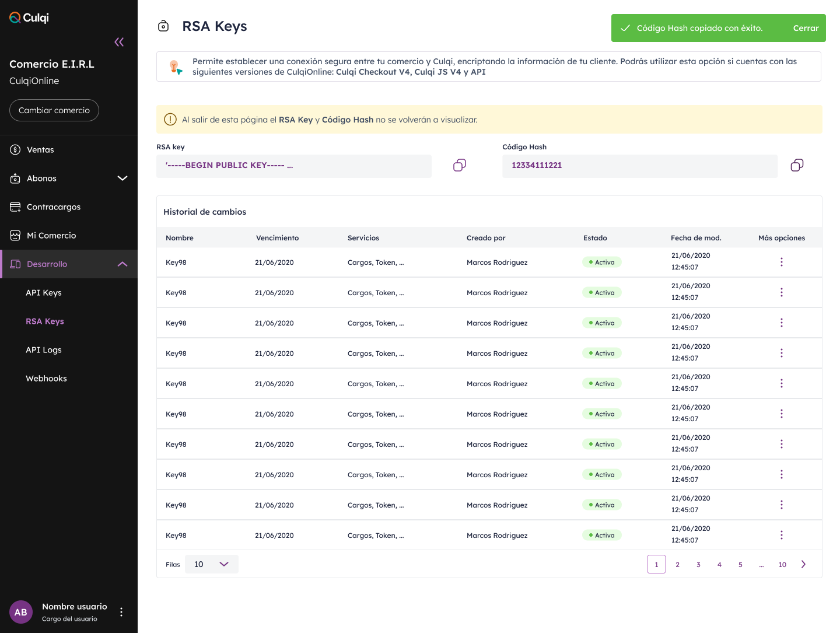The height and width of the screenshot is (633, 840).
Task: Copy the Código Hash value
Action: (x=797, y=166)
